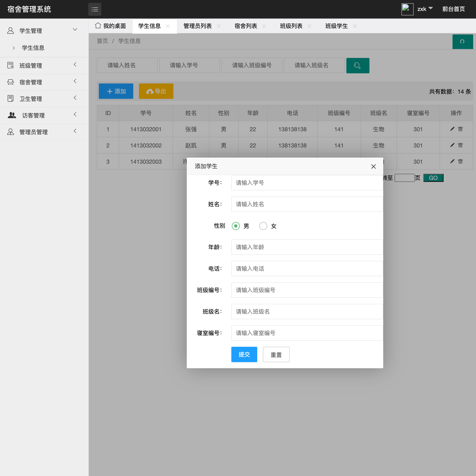This screenshot has height=476, width=476.
Task: Click edit pencil icon in row ID 3
Action: point(452,161)
